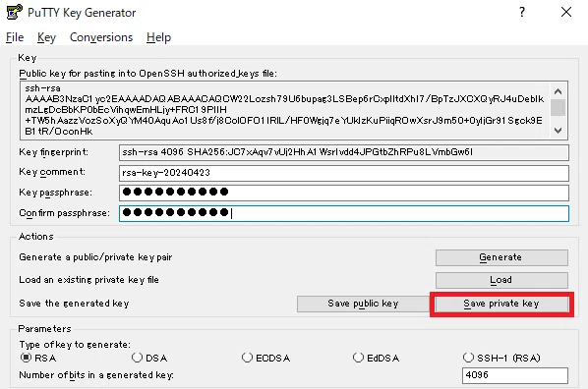Open the Conversions menu
This screenshot has height=389, width=588.
[101, 37]
